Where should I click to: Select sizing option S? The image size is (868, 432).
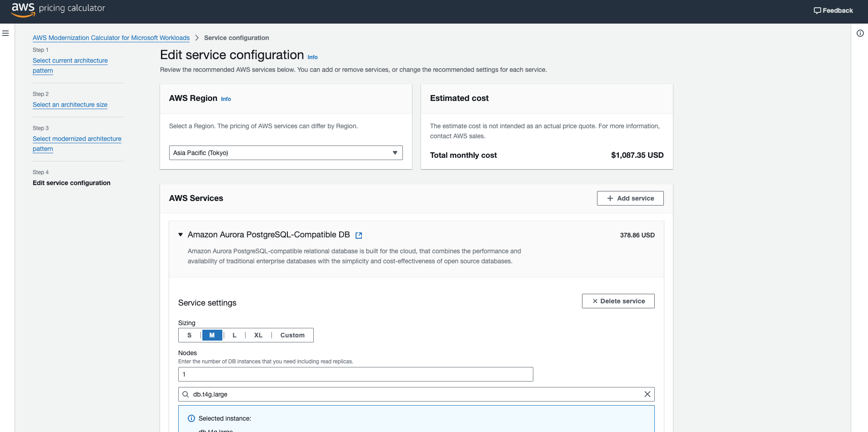tap(190, 335)
